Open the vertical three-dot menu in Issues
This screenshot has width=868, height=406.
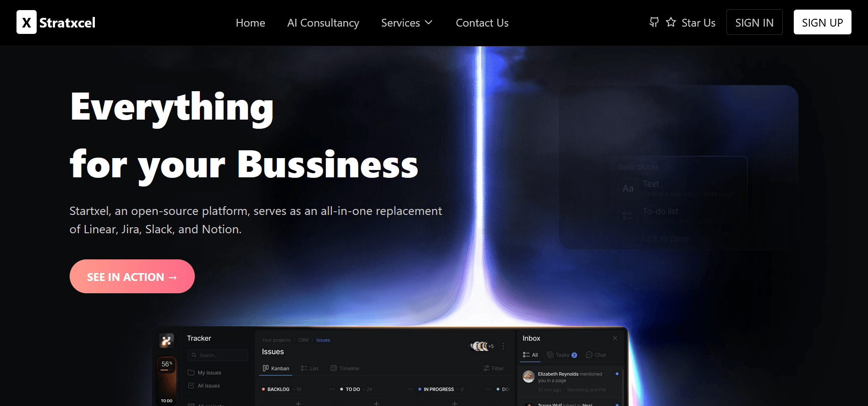coord(503,346)
